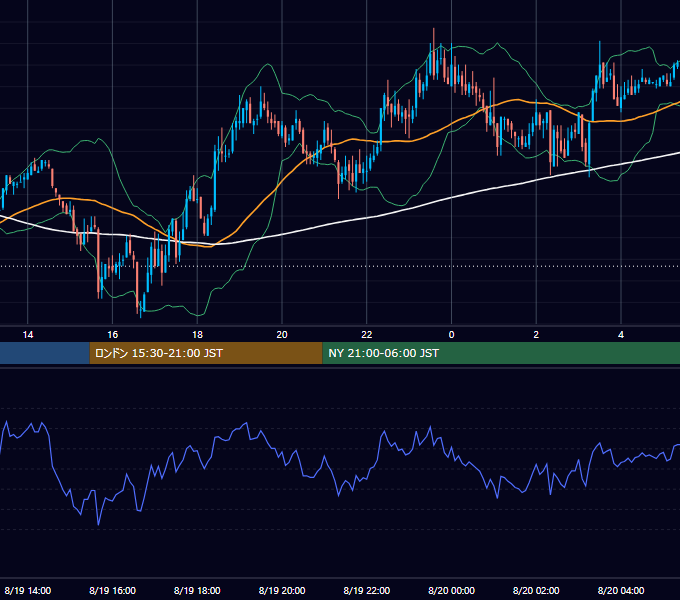Click the 8/19 18:00 date label
The width and height of the screenshot is (680, 600).
pyautogui.click(x=197, y=590)
